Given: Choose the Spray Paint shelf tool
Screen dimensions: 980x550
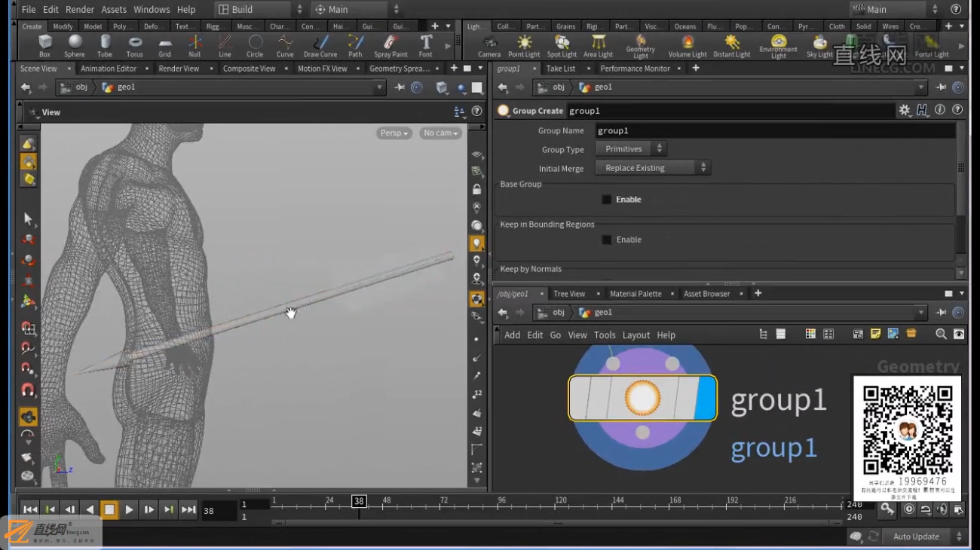Looking at the screenshot, I should click(x=390, y=45).
